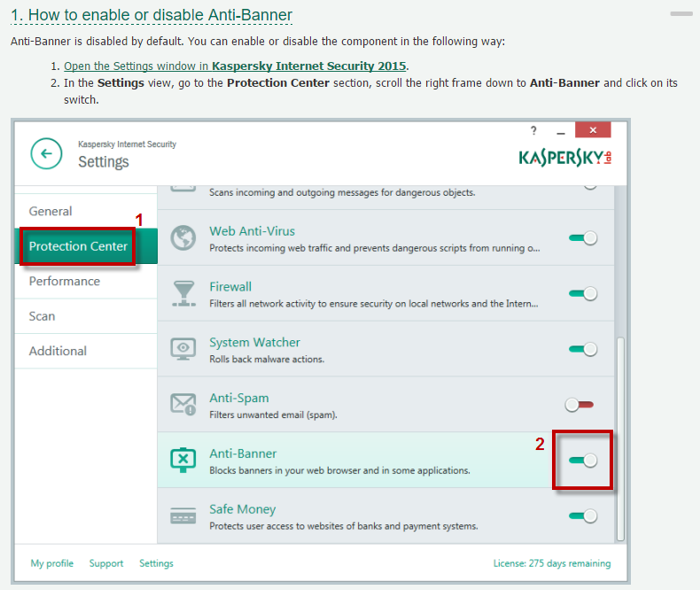Screen dimensions: 700x590
Task: Click the System Watcher monitor icon
Action: [183, 349]
